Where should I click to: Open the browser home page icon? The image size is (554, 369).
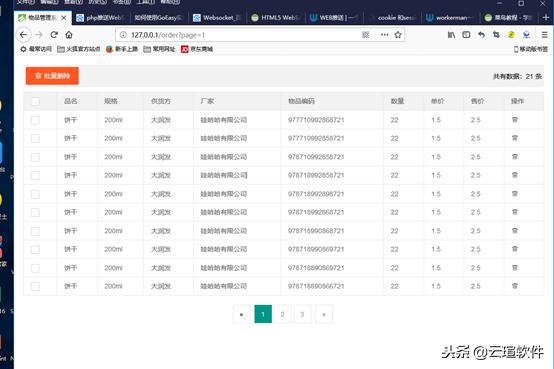pos(69,35)
